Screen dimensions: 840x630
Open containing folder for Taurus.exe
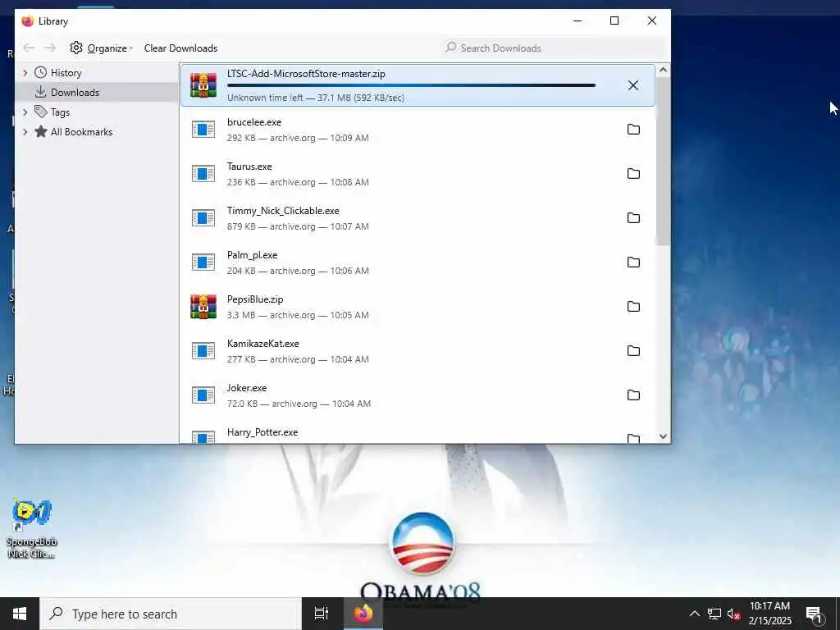point(633,174)
